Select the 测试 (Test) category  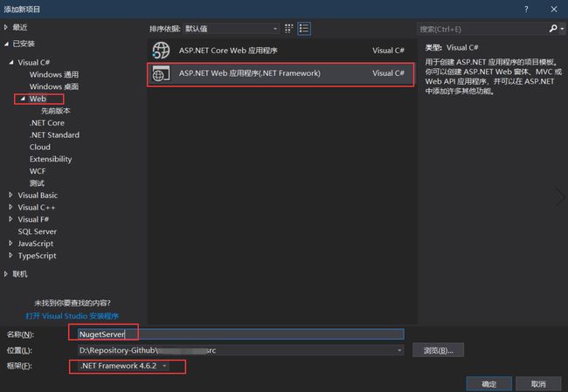coord(37,183)
